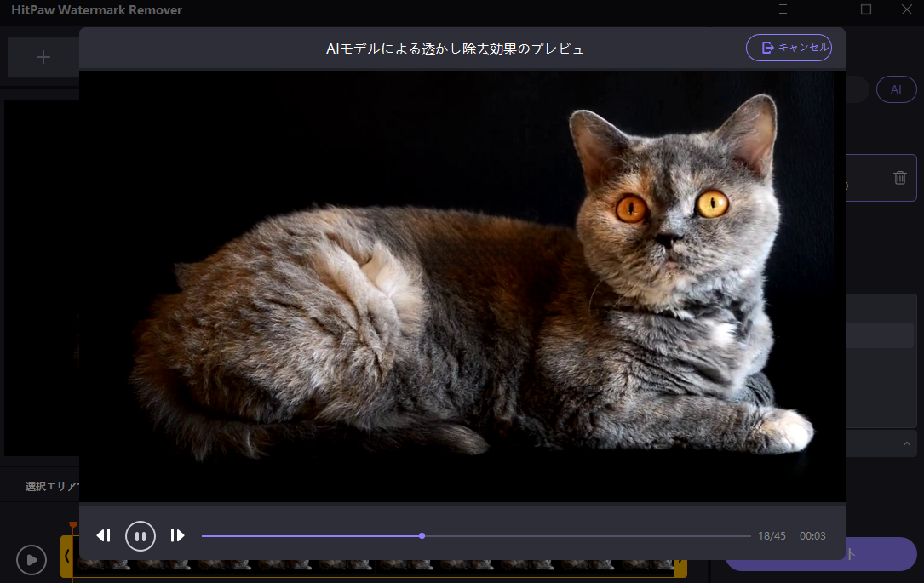The height and width of the screenshot is (583, 924).
Task: Open the hamburger menu in title bar
Action: tap(784, 9)
